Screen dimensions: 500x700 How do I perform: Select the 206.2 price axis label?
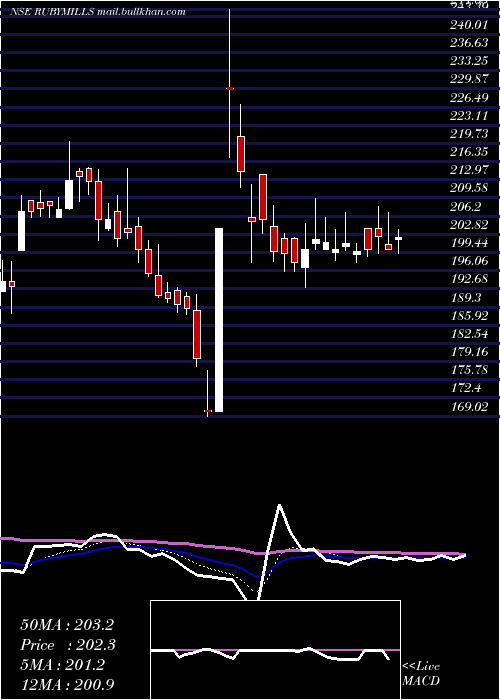[x=467, y=206]
